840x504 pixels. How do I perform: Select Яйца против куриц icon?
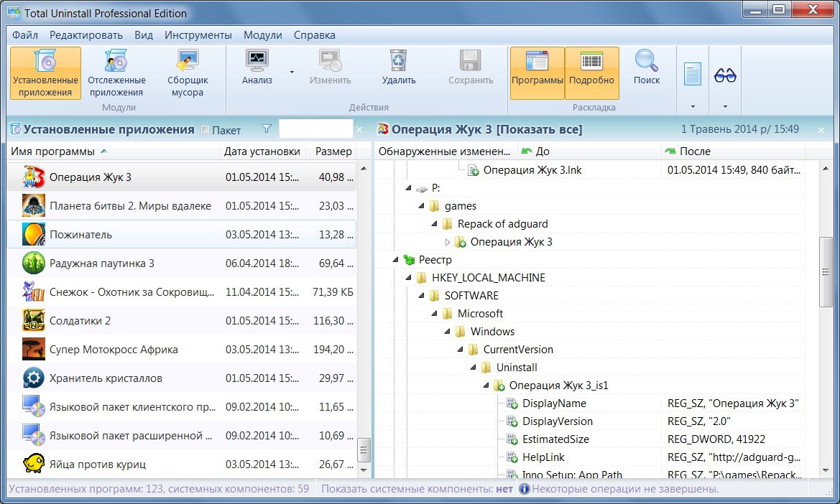coord(33,465)
